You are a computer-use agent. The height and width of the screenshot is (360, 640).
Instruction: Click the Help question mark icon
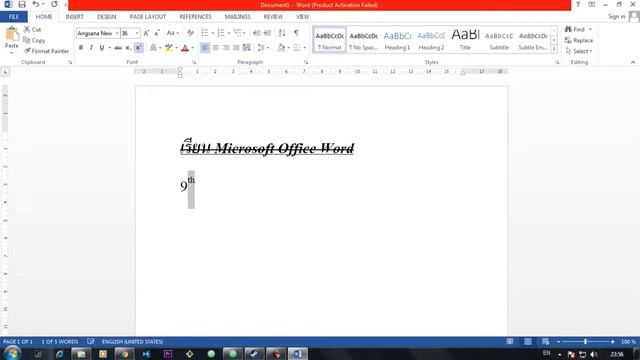click(x=578, y=4)
